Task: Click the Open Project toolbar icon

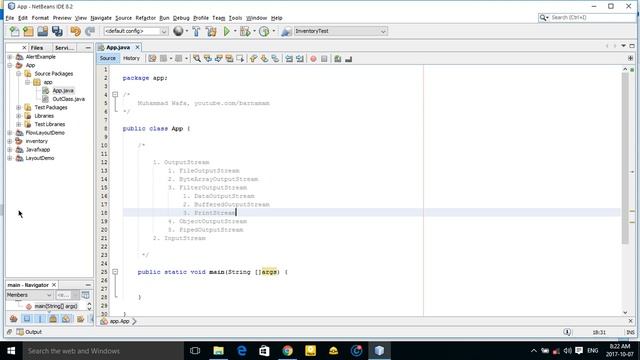Action: coord(42,31)
